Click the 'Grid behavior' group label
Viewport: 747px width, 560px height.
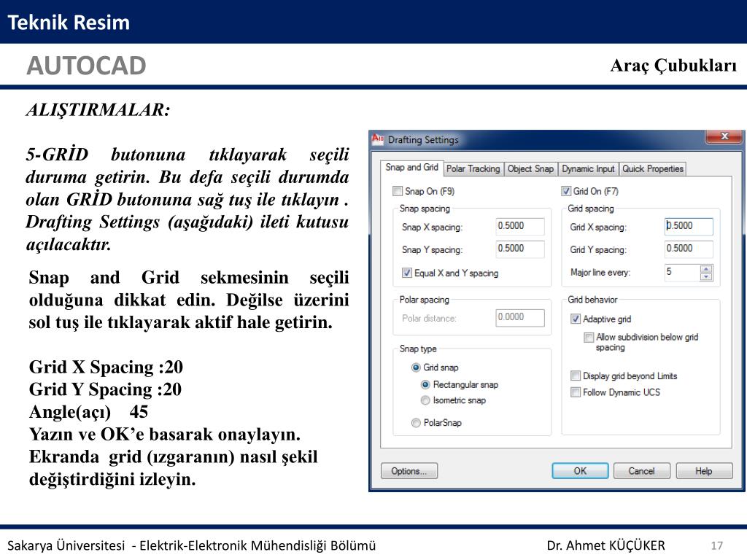click(x=592, y=300)
